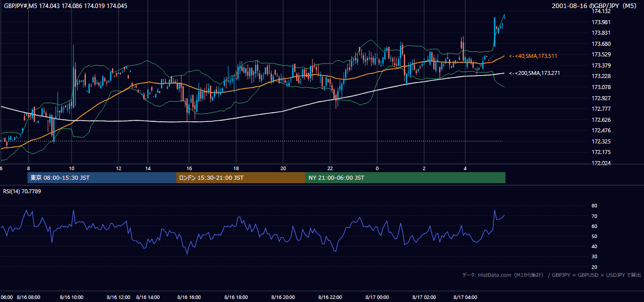
Task: Click price axis value 173.680
Action: [x=601, y=44]
